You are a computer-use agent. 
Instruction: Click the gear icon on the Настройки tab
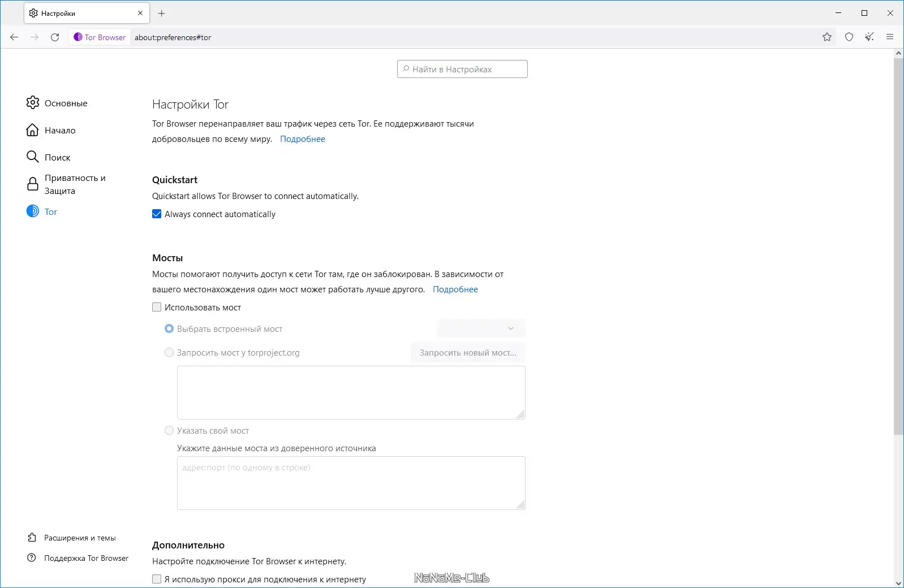click(x=33, y=13)
